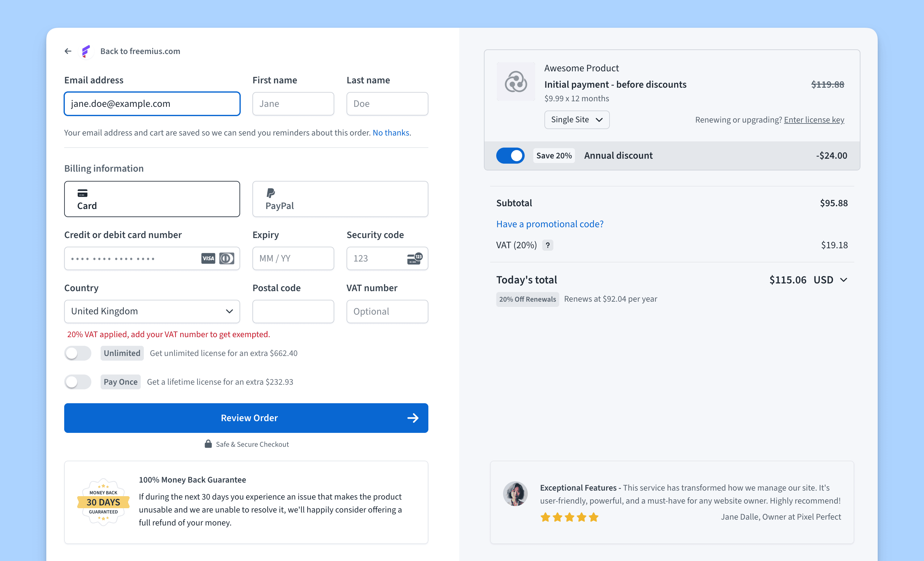The height and width of the screenshot is (561, 924).
Task: Open the Have a promotional code link
Action: 550,224
